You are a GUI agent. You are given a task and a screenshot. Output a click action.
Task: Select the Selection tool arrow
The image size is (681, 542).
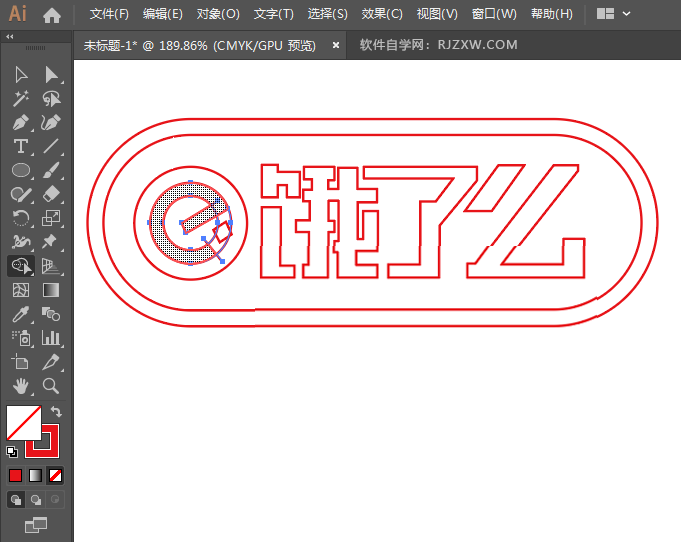21,75
